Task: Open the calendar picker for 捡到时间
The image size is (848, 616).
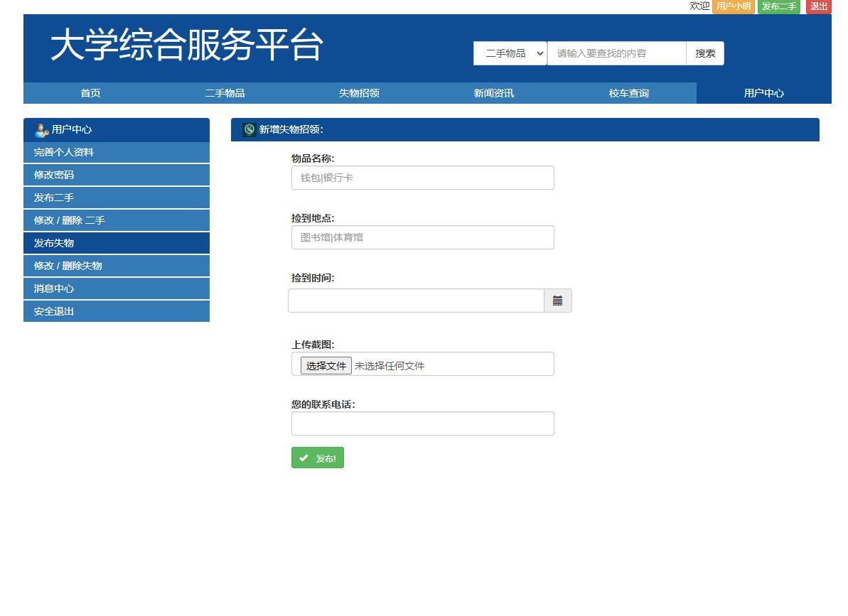Action: (x=557, y=300)
